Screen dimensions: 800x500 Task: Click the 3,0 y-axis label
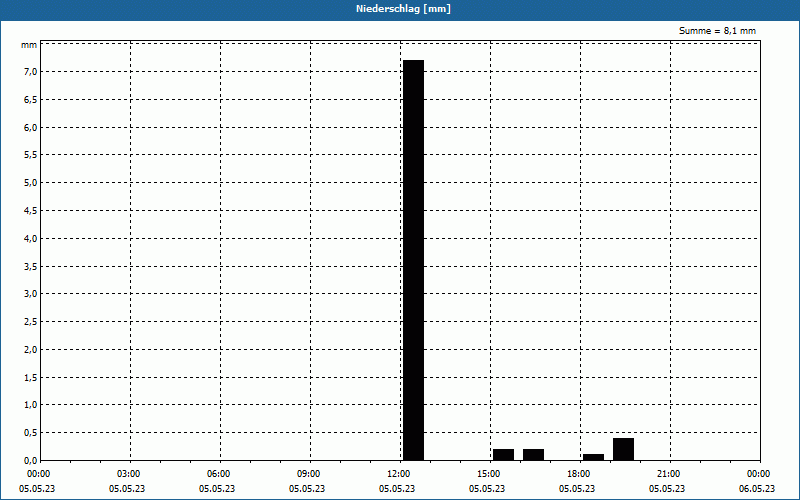(x=31, y=294)
